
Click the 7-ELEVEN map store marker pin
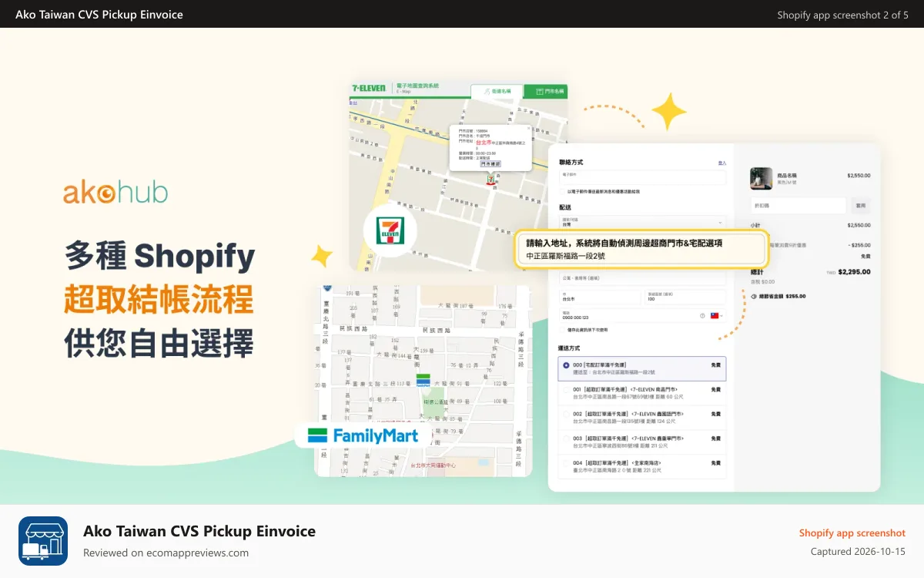pyautogui.click(x=490, y=179)
